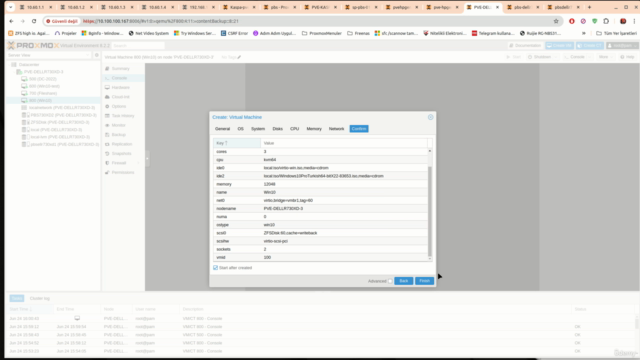Open the Documentation button
This screenshot has width=640, height=360.
pos(525,46)
